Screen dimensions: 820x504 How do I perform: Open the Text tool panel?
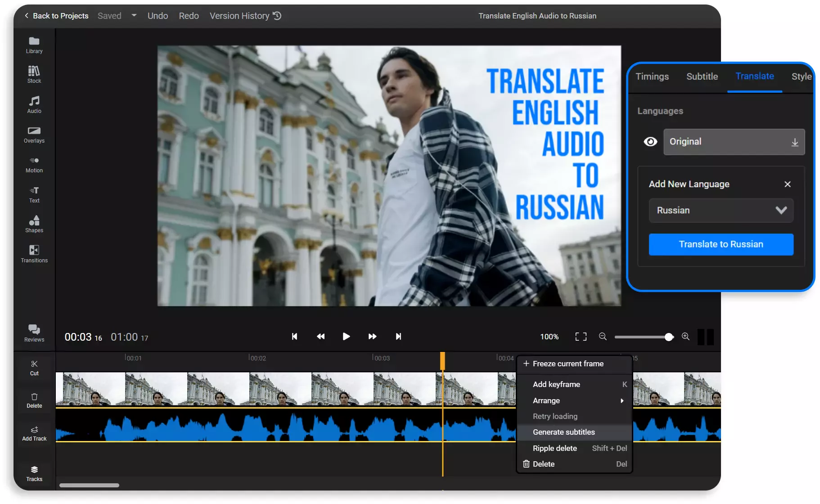click(x=34, y=193)
